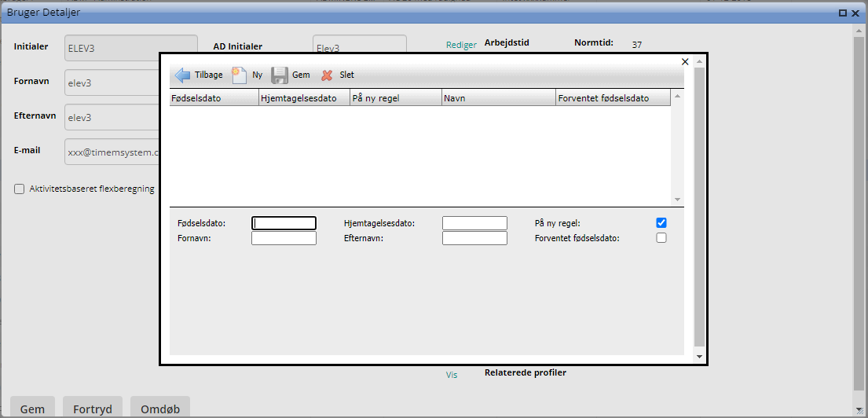Click the Gem floppy disk icon
Image resolution: width=868 pixels, height=418 pixels.
click(x=280, y=75)
